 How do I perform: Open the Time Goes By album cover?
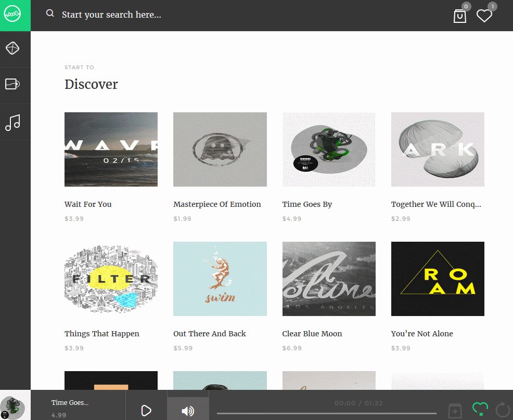point(329,149)
